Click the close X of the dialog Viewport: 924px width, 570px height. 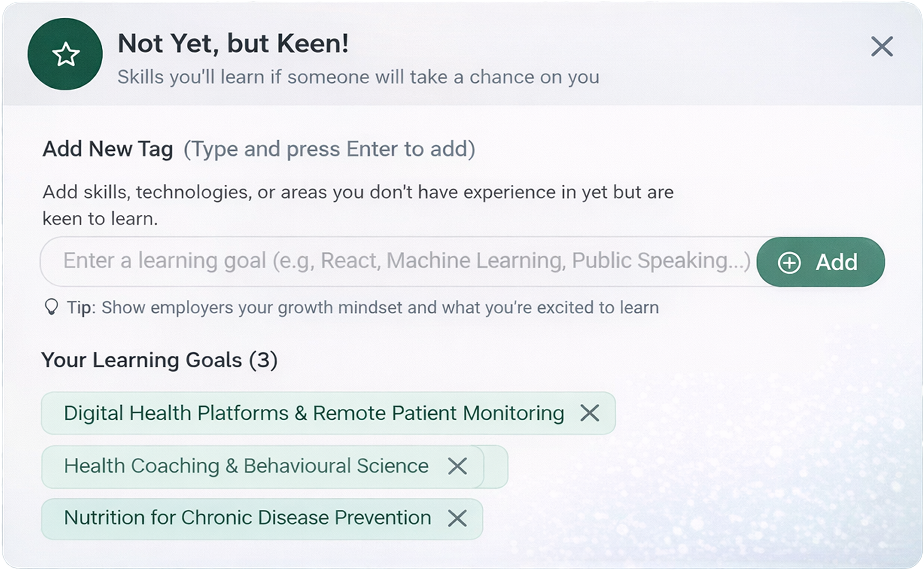click(882, 47)
